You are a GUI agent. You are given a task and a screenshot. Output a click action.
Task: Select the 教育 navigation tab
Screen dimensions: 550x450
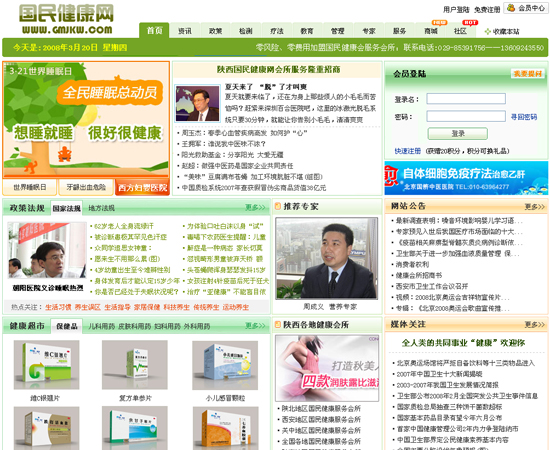click(x=307, y=31)
